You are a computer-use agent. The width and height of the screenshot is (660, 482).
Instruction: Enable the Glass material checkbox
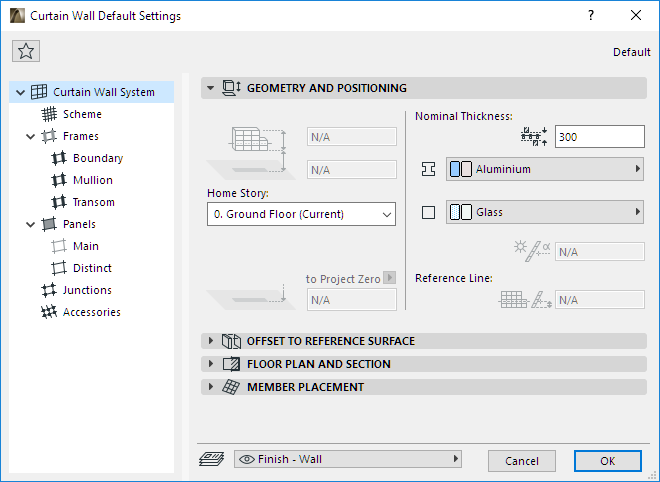pyautogui.click(x=429, y=212)
